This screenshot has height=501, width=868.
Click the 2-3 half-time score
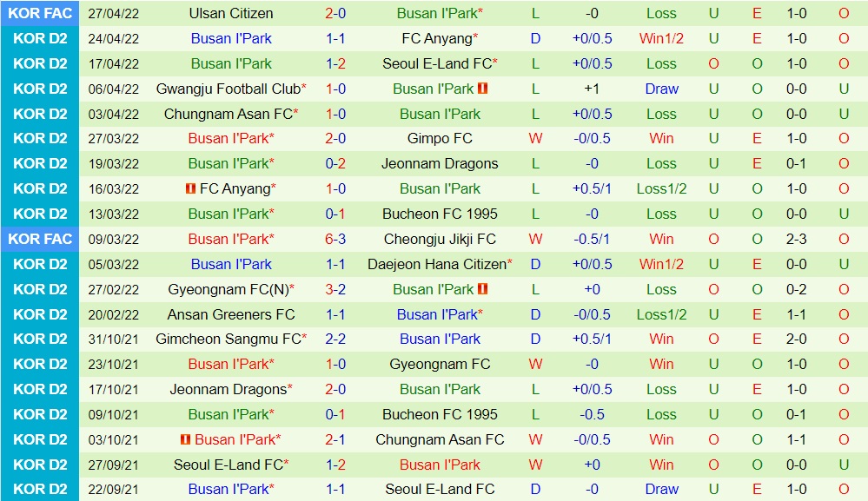796,239
